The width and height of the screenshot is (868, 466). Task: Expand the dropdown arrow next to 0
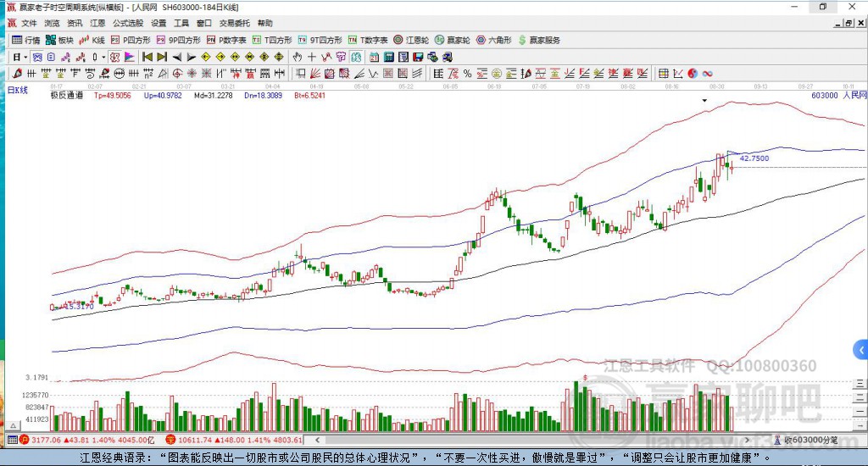pyautogui.click(x=103, y=57)
